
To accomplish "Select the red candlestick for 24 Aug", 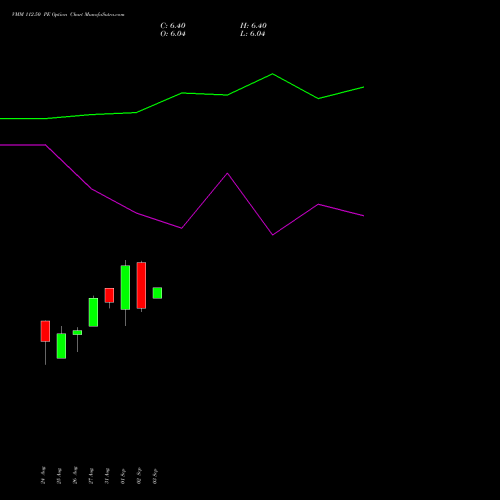I will [45, 331].
